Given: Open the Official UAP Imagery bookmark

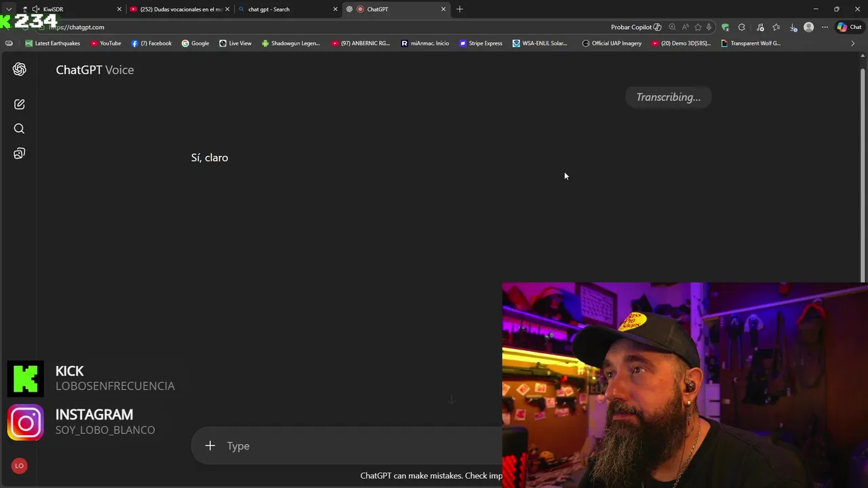Looking at the screenshot, I should tap(612, 43).
